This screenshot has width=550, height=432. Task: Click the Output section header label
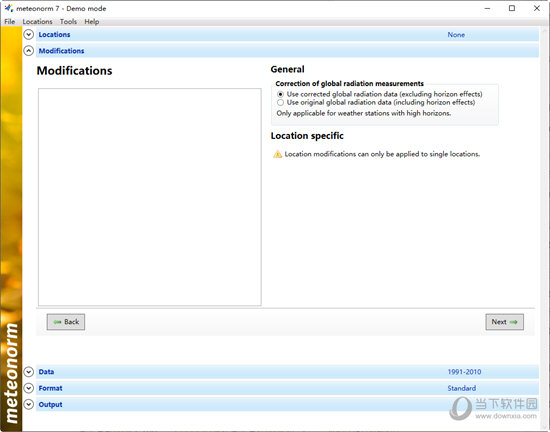51,404
